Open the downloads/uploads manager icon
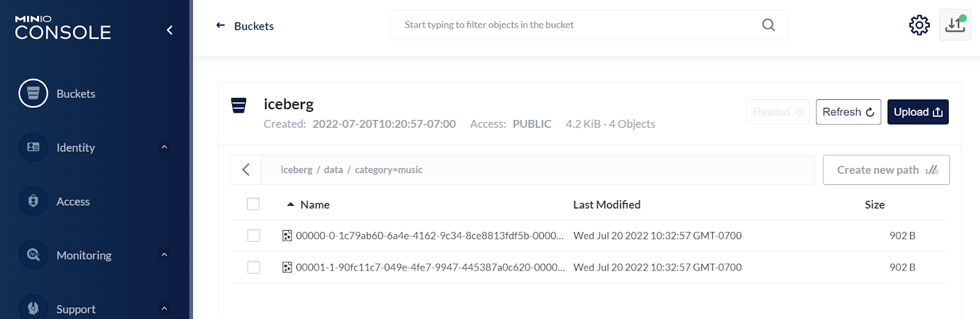The width and height of the screenshot is (980, 319). (954, 25)
